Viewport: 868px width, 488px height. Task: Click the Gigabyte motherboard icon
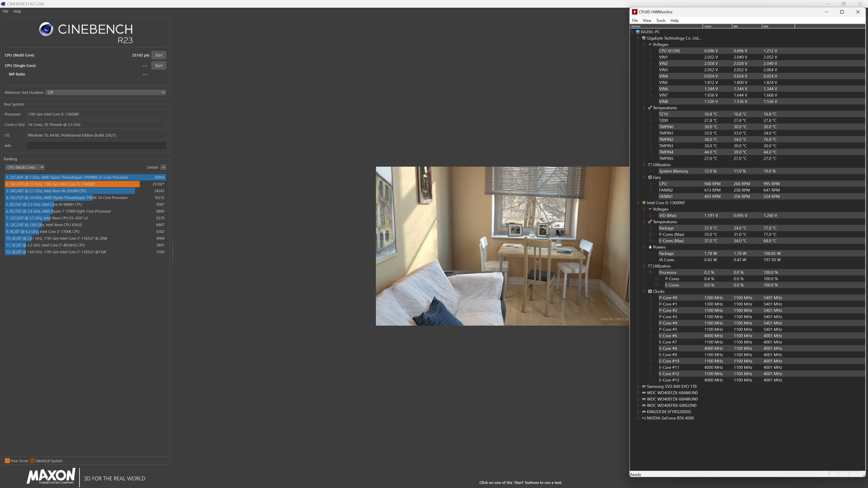coord(644,38)
